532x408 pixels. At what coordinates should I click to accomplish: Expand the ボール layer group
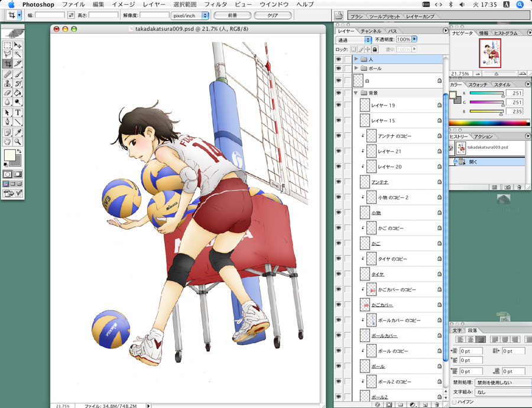point(356,68)
